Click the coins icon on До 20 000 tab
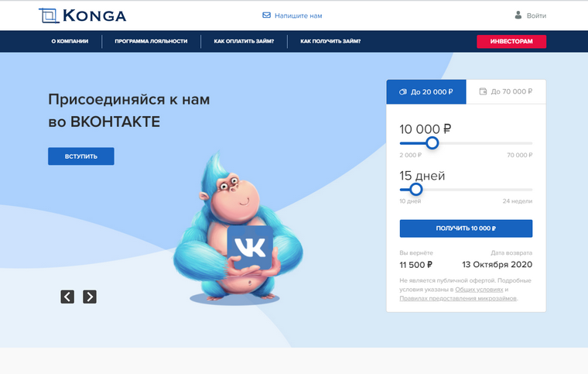Viewport: 588px width, 374px height. (403, 92)
